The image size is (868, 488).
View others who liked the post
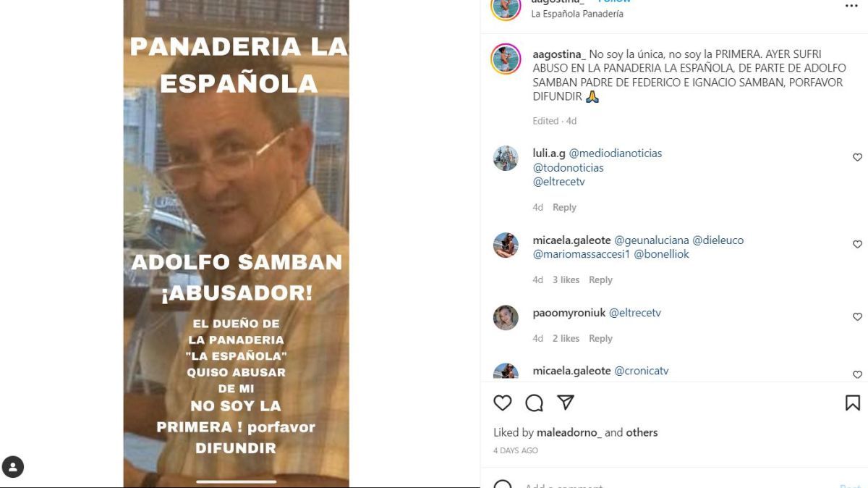coord(642,433)
